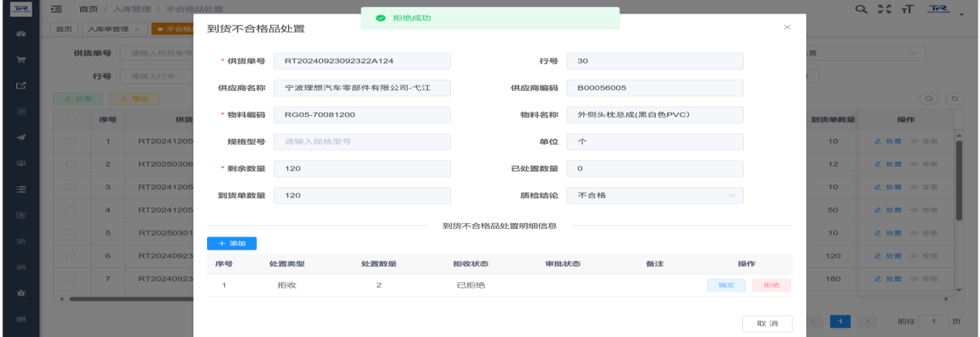Click the background 供货单号 search field
Viewport: 980px width, 337px height.
(x=156, y=53)
